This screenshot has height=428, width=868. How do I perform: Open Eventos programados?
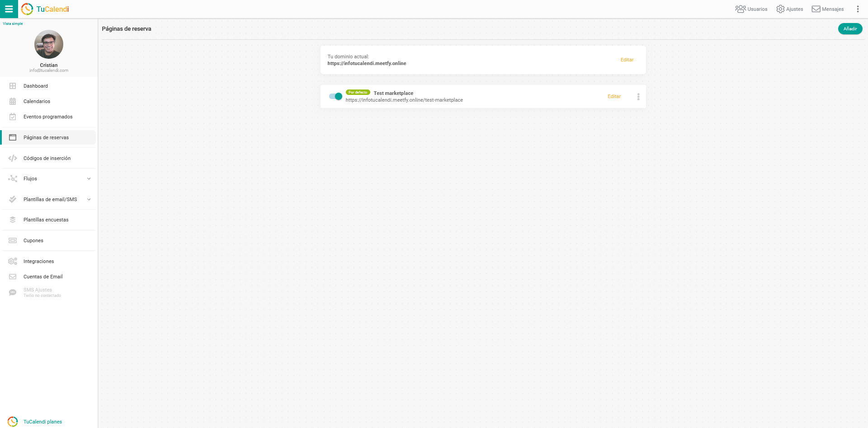(x=49, y=117)
